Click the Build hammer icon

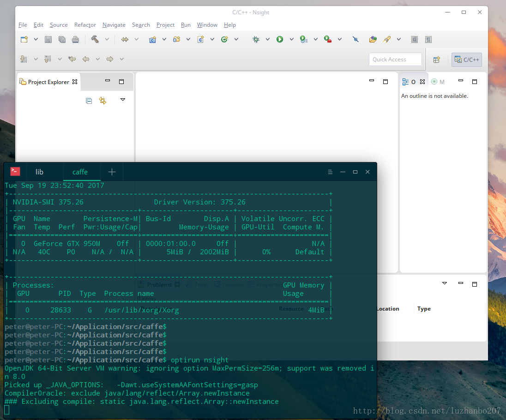point(95,39)
